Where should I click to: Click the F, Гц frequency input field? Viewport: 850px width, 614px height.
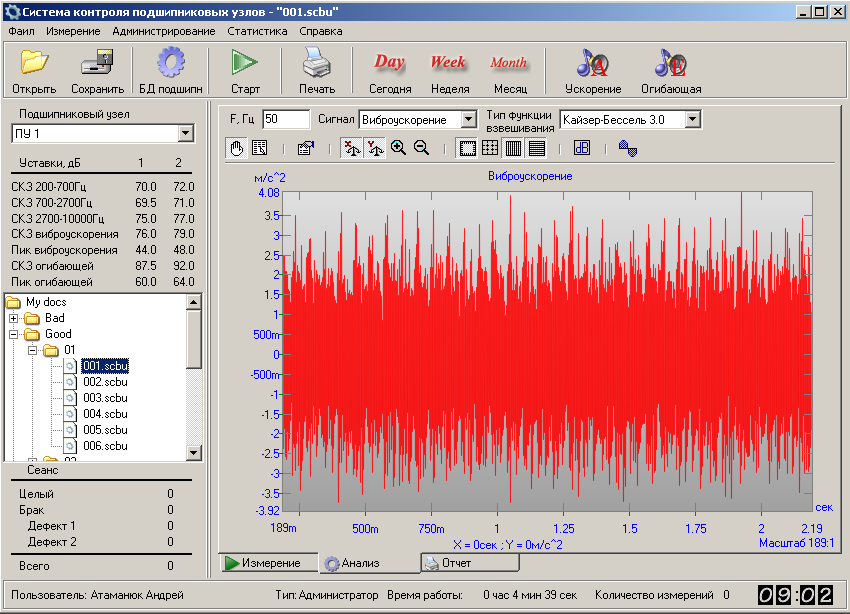coord(286,119)
